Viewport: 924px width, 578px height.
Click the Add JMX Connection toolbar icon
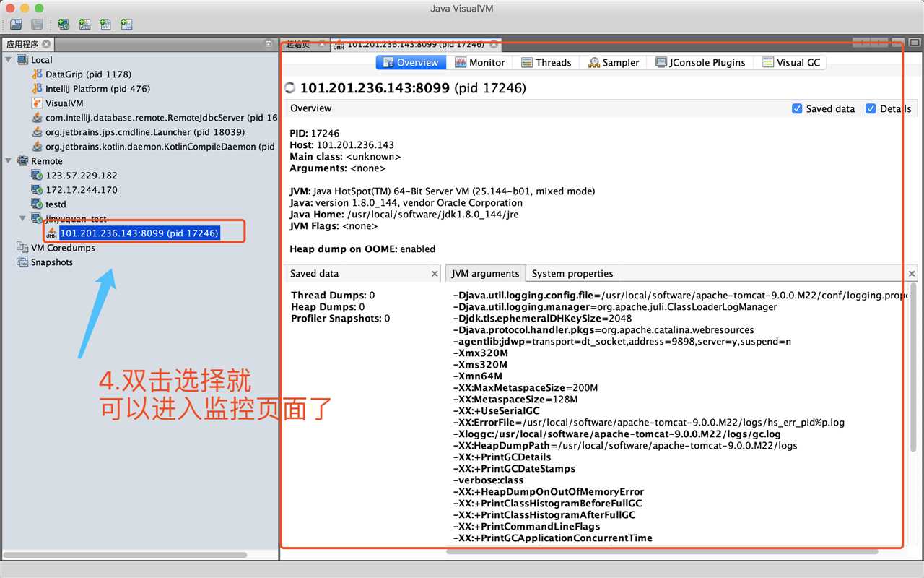point(84,25)
